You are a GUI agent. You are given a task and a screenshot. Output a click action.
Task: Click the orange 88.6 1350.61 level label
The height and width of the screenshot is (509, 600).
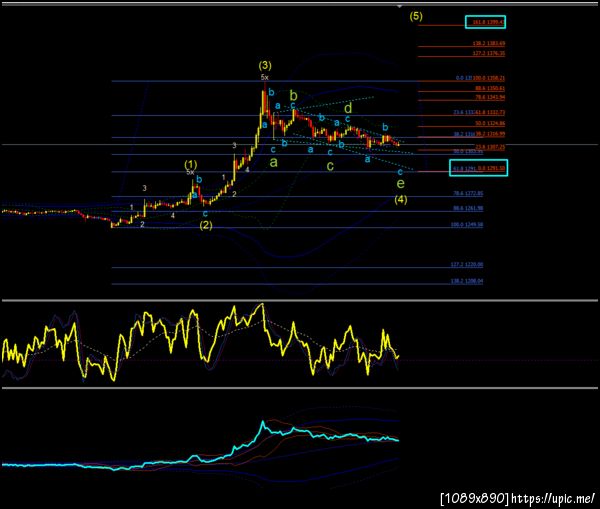point(490,88)
